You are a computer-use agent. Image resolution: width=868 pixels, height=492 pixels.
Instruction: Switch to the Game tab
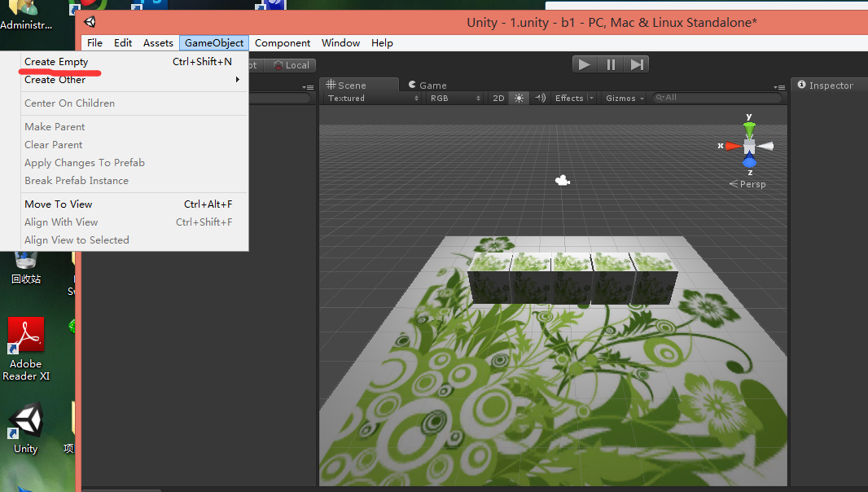(427, 85)
